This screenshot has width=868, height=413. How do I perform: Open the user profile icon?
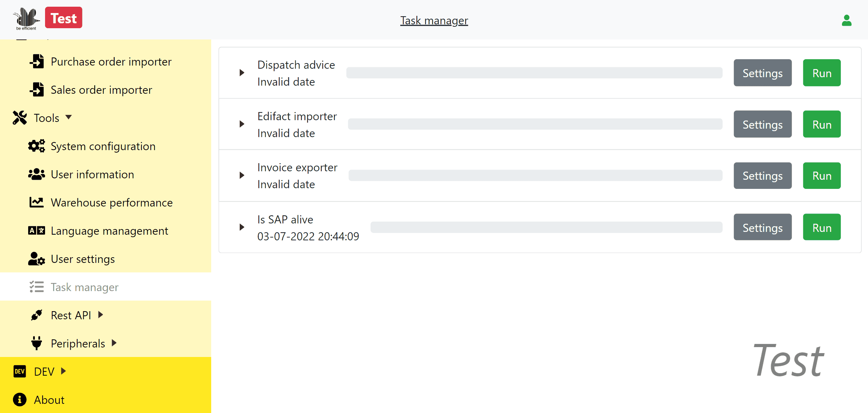point(847,20)
